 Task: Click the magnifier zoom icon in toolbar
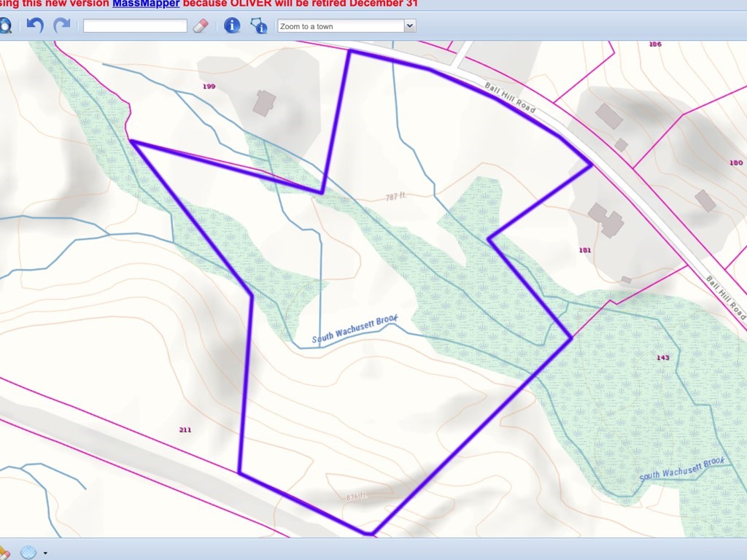click(x=5, y=26)
